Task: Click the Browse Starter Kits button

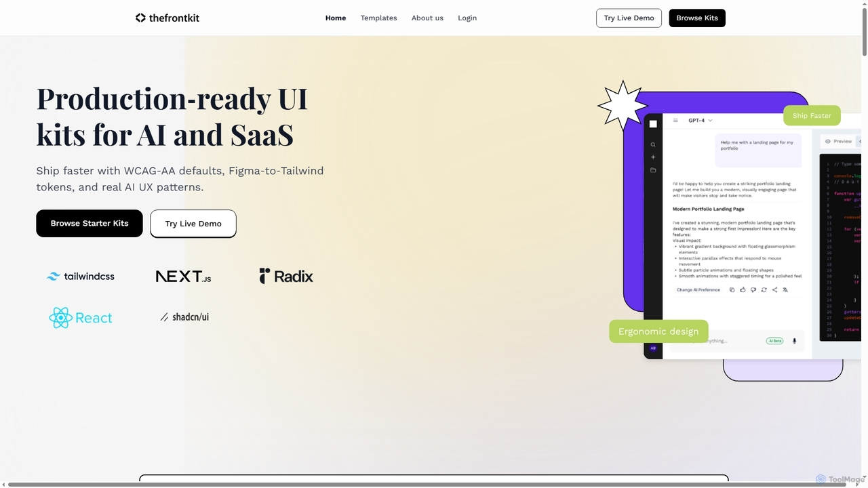Action: pos(90,223)
